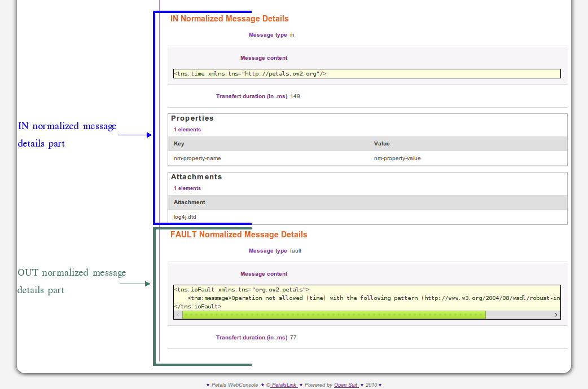This screenshot has height=389, width=588.
Task: Click the left scroll arrow in fault message box
Action: (x=178, y=315)
